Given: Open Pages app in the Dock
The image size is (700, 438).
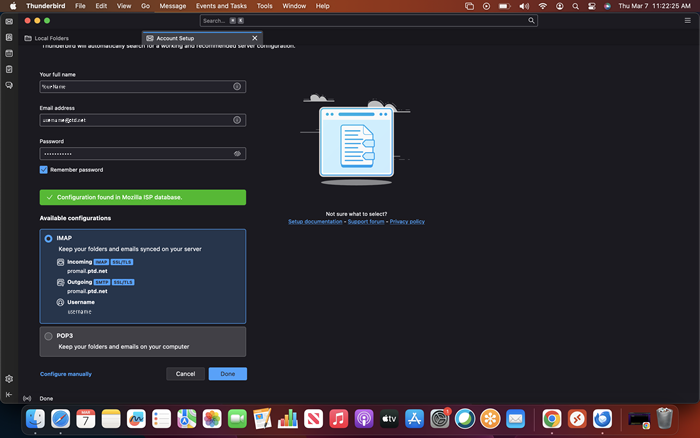Looking at the screenshot, I should click(262, 419).
